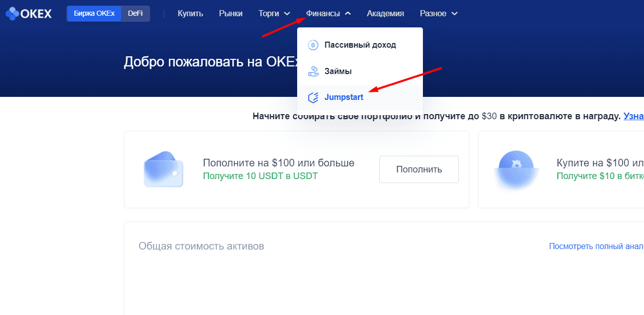Collapse the Финансы dropdown menu

[x=328, y=14]
